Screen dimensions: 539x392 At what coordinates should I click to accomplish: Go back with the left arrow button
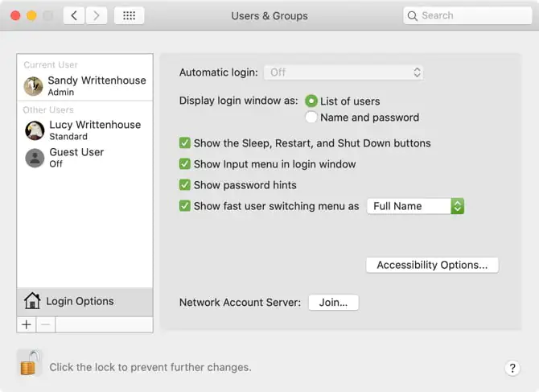tap(74, 15)
